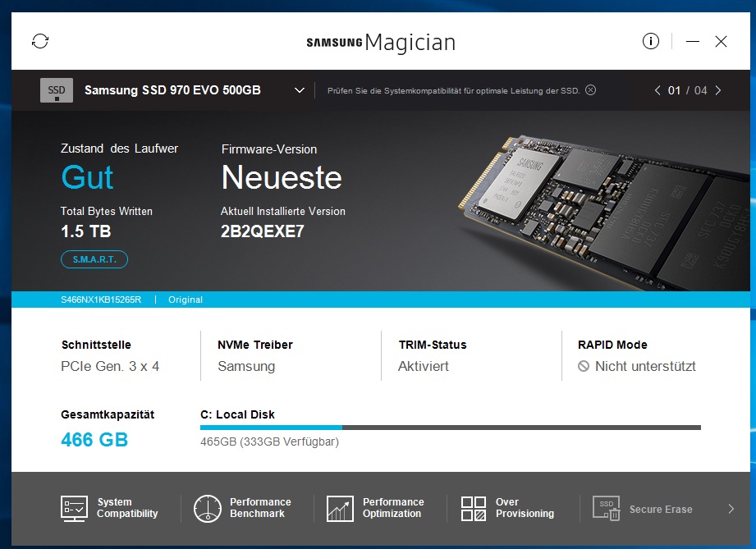This screenshot has width=756, height=549.
Task: Click the 466 GB total capacity value
Action: pos(94,440)
